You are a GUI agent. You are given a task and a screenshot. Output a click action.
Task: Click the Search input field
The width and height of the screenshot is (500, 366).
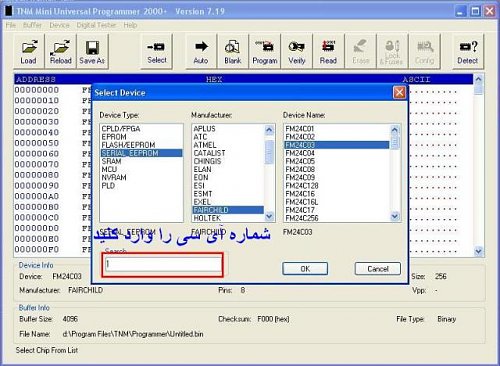163,265
